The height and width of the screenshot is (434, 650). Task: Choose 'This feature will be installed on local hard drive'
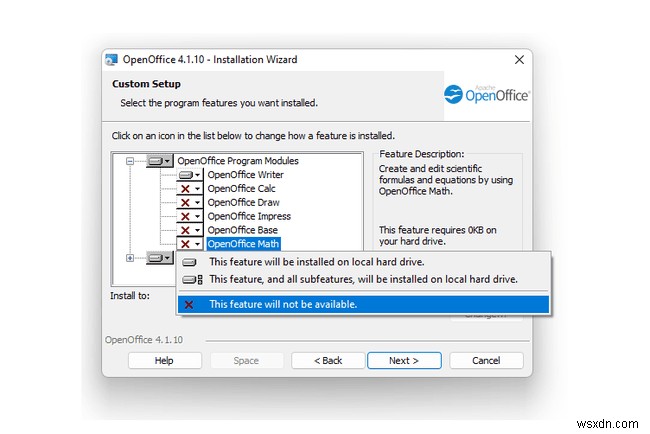tap(364, 262)
